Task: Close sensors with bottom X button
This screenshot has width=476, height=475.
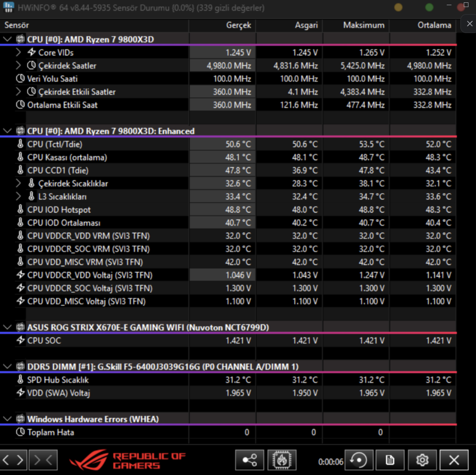Action: click(x=454, y=460)
